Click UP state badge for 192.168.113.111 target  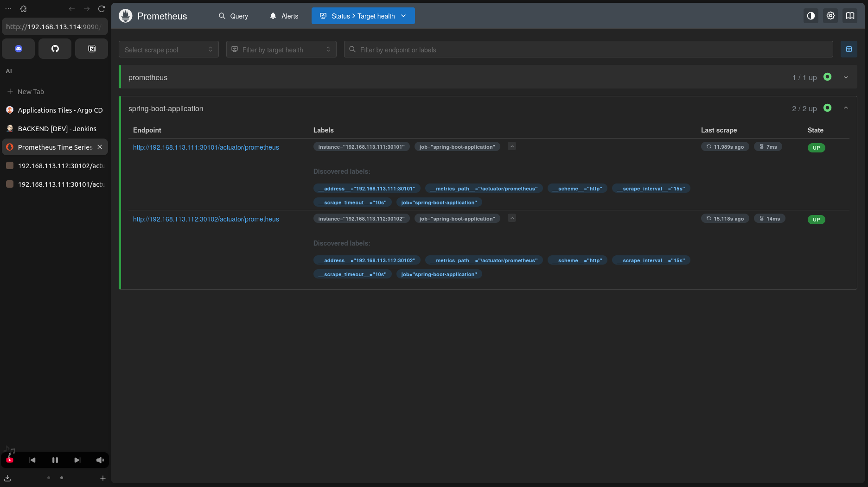tap(816, 148)
